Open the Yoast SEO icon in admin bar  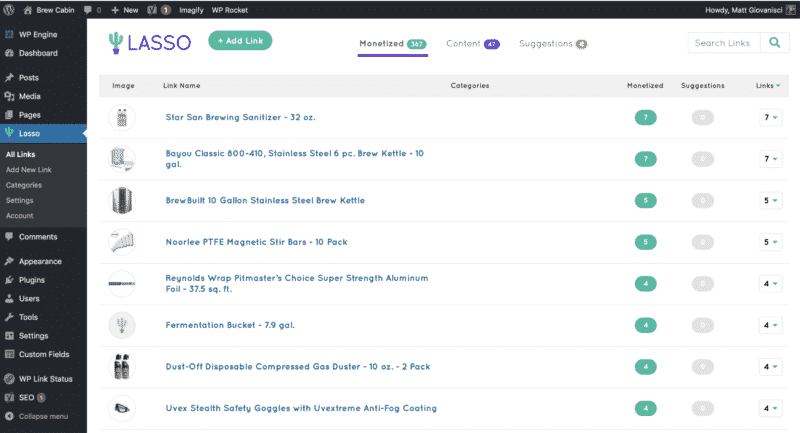pos(152,10)
